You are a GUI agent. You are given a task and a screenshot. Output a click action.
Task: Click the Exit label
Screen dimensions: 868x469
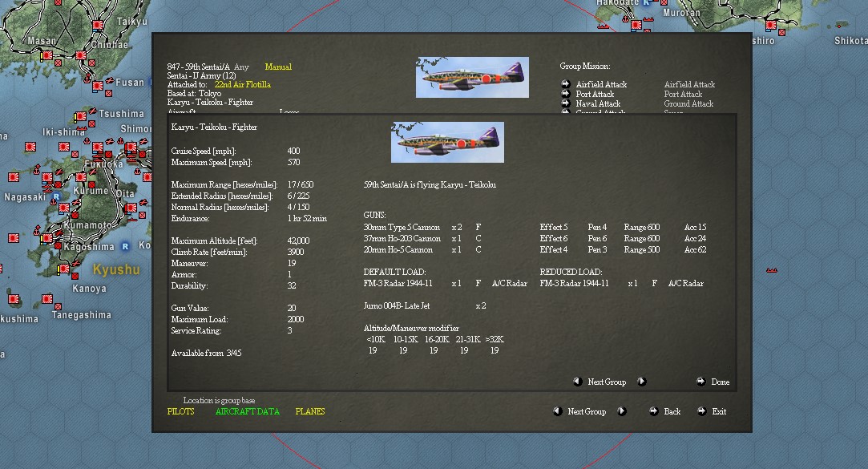pos(719,411)
